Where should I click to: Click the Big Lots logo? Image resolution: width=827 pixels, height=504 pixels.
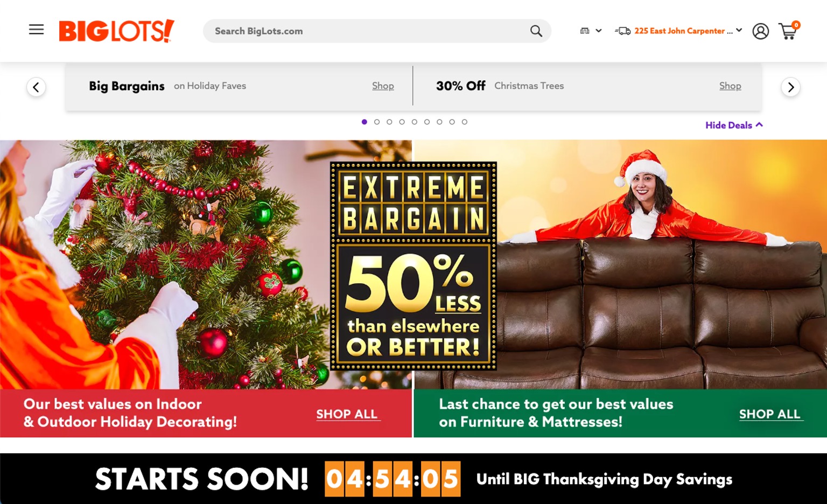coord(117,31)
